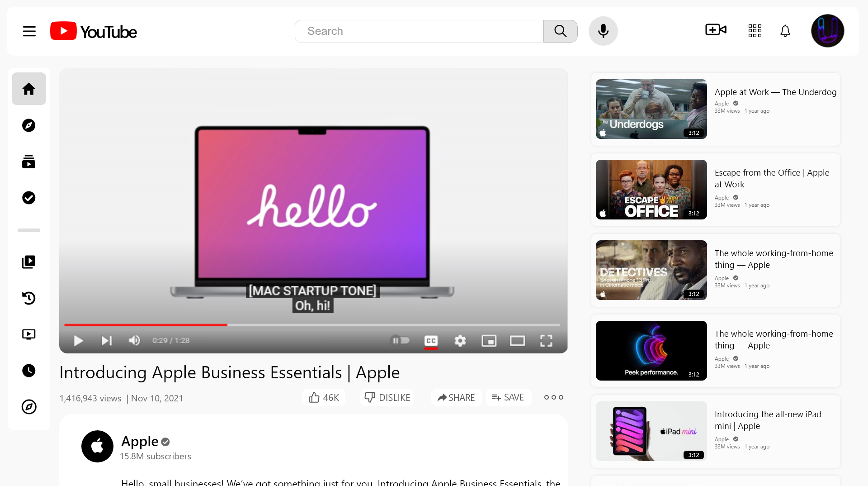Image resolution: width=868 pixels, height=486 pixels.
Task: Open The Underdogs video thumbnail
Action: pos(651,109)
